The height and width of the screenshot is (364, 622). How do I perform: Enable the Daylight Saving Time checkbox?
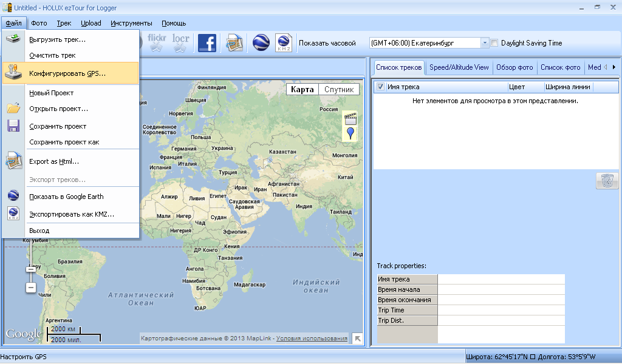[x=494, y=43]
